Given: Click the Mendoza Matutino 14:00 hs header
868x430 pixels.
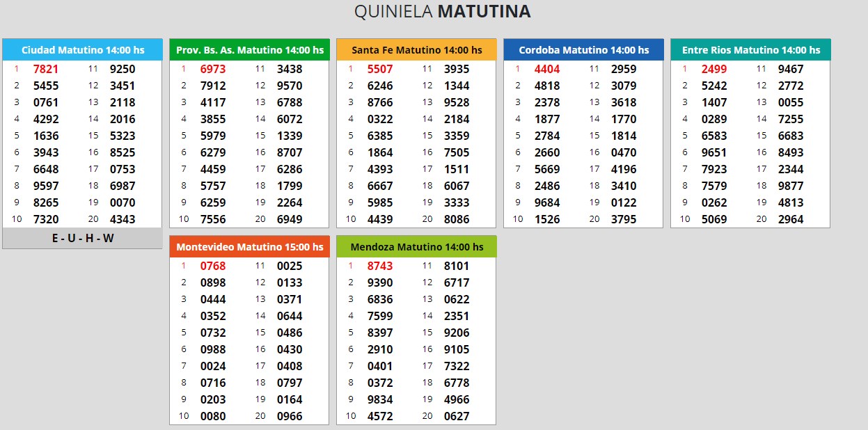Looking at the screenshot, I should point(416,247).
